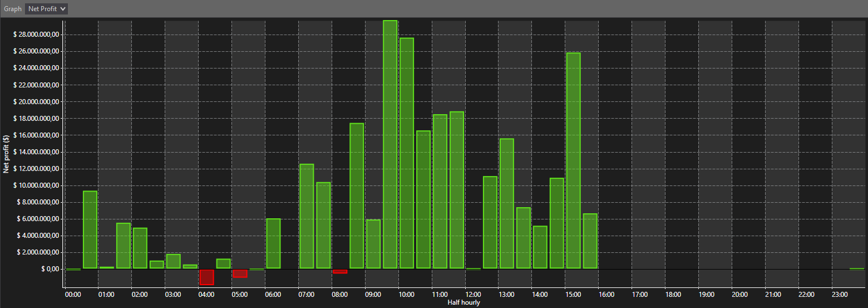Click the 19:00 time axis label
The image size is (868, 308).
[x=707, y=295]
